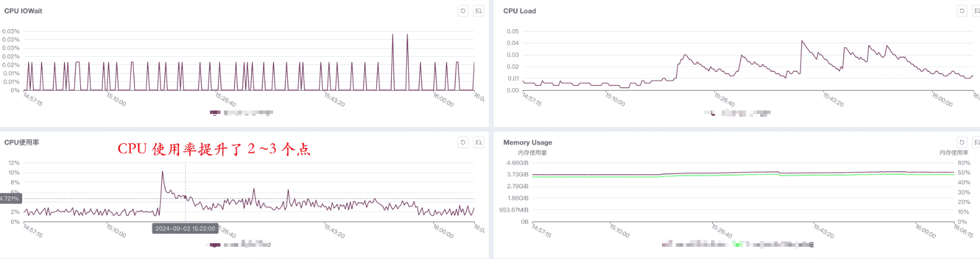Toggle the CPU IOWait legend series
980x259 pixels.
click(241, 112)
